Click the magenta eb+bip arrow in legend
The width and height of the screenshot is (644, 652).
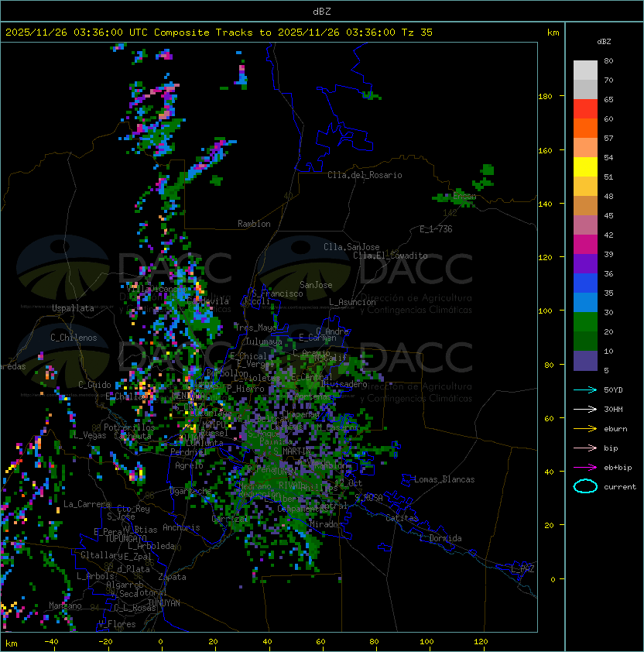pyautogui.click(x=585, y=468)
